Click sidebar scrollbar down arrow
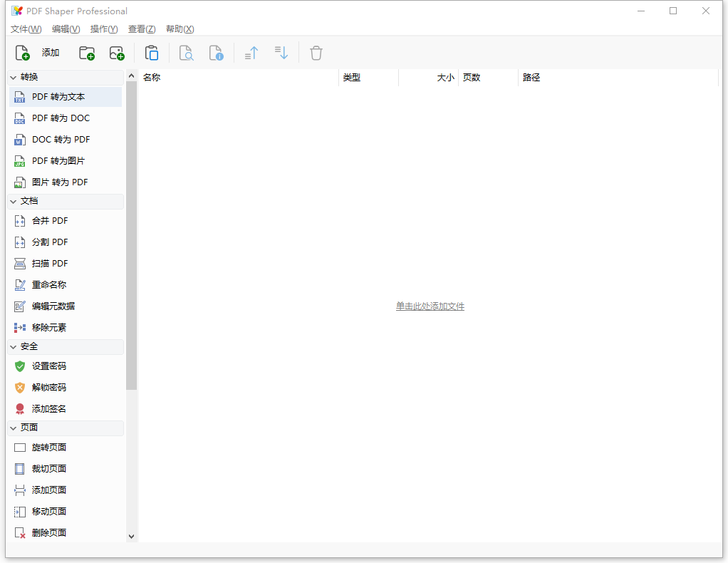 (x=131, y=536)
